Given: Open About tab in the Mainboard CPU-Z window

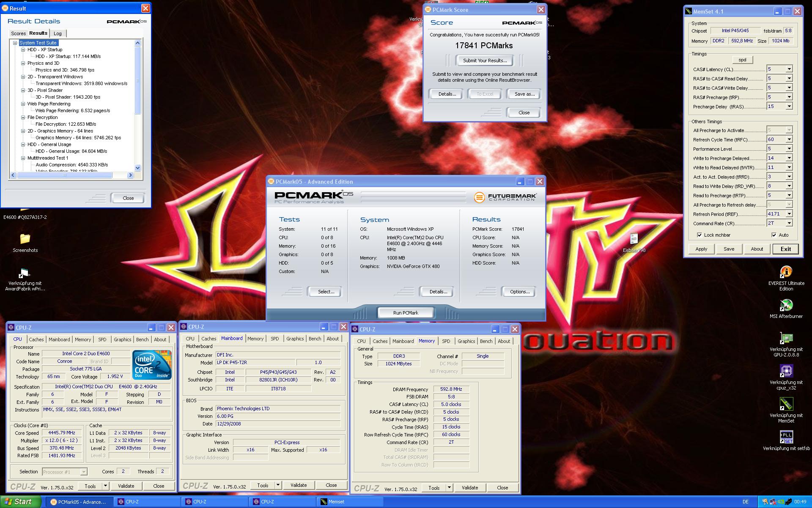Looking at the screenshot, I should 332,339.
